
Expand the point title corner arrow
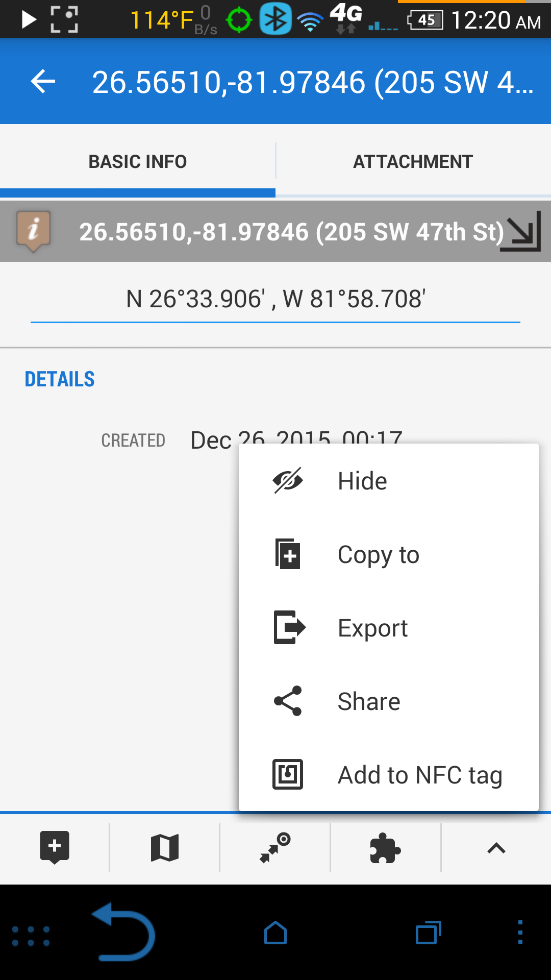(520, 231)
